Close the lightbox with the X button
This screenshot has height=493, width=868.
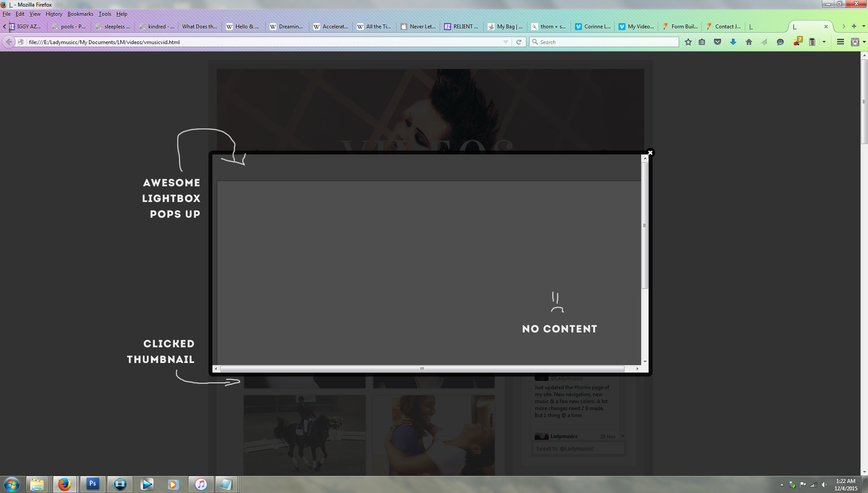pyautogui.click(x=650, y=153)
